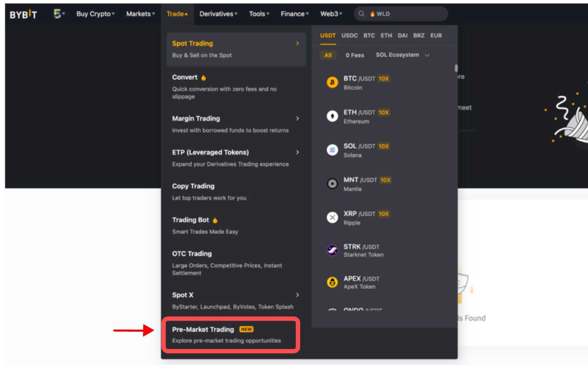Expand the Spot Trading submenu arrow
The height and width of the screenshot is (365, 588).
click(x=298, y=43)
